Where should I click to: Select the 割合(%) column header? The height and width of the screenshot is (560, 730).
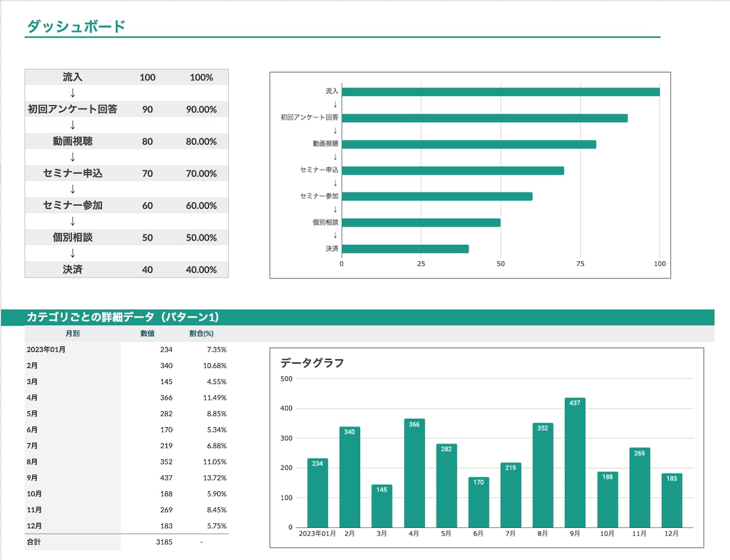click(201, 334)
